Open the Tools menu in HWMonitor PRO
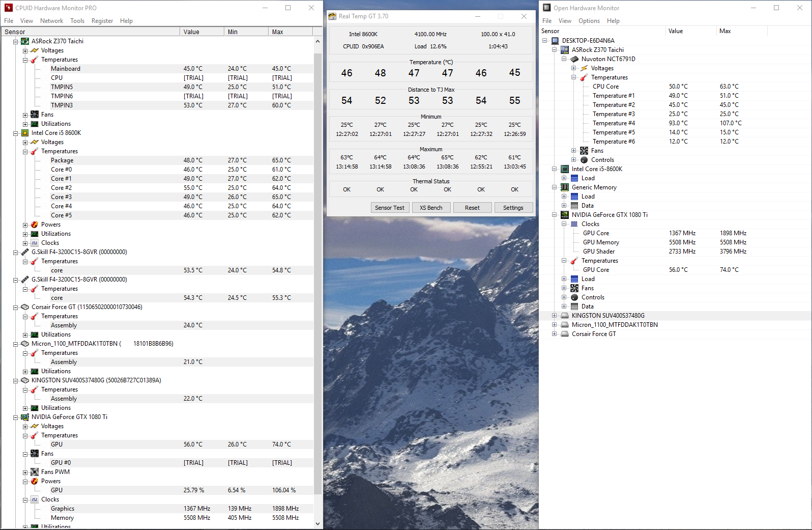812x530 pixels. coord(77,21)
